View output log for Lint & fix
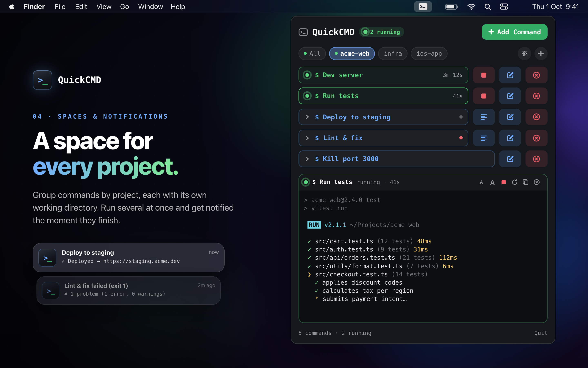The image size is (588, 368). [x=483, y=138]
